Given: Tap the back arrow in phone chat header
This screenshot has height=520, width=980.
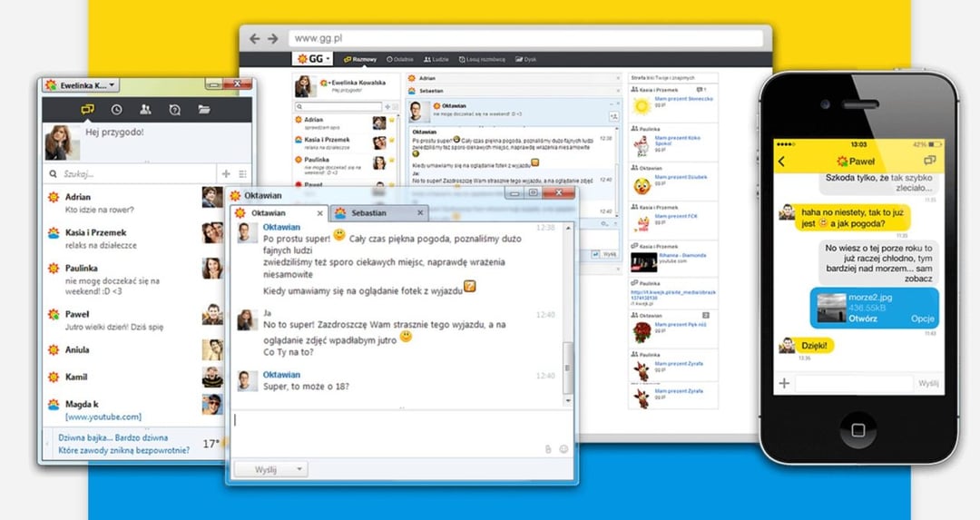Looking at the screenshot, I should pos(782,162).
